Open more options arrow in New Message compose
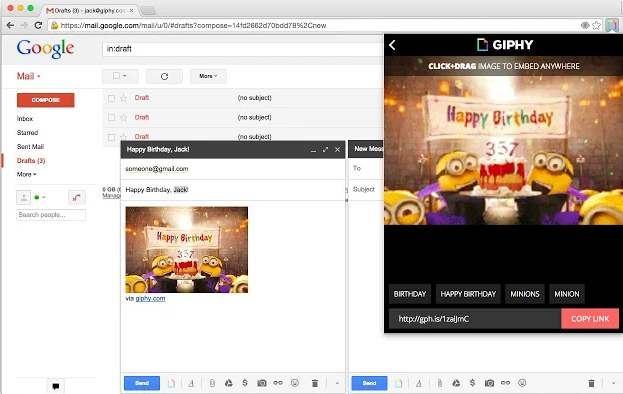The height and width of the screenshot is (394, 623). tap(613, 383)
